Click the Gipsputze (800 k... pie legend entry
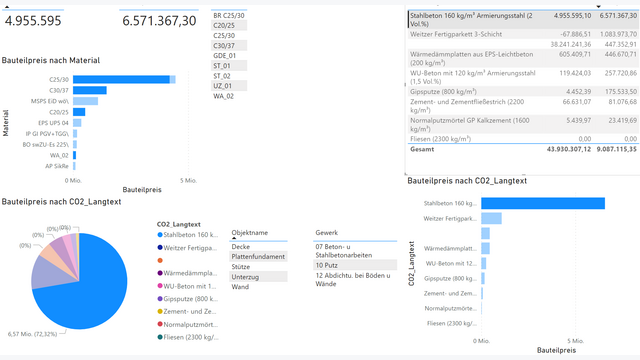 click(188, 299)
